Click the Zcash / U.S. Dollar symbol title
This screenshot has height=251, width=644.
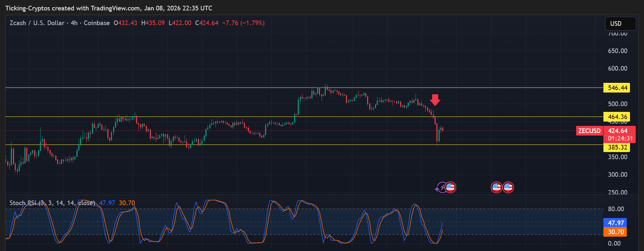tap(37, 23)
